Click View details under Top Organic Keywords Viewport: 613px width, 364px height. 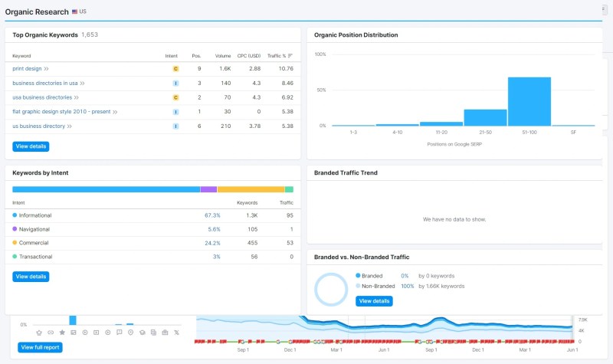pyautogui.click(x=31, y=146)
